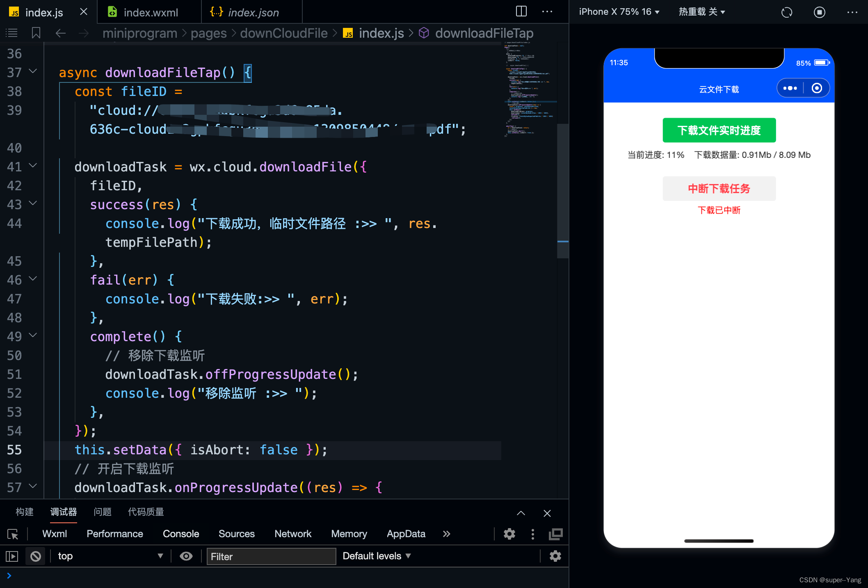
Task: Collapse the fold arrow at line 57
Action: tap(33, 486)
